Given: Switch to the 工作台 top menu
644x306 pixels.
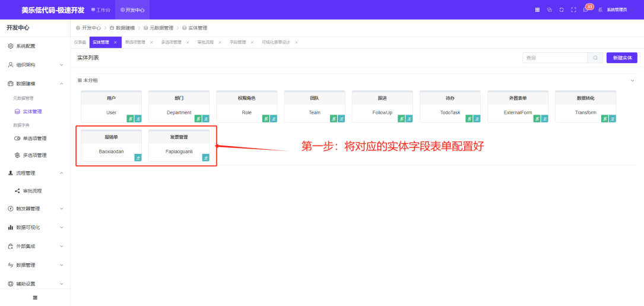Looking at the screenshot, I should 101,10.
